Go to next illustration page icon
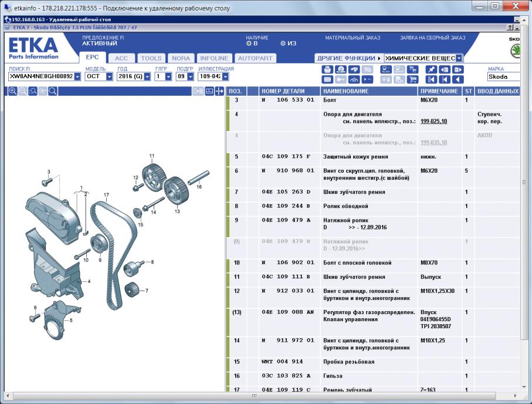The height and width of the screenshot is (404, 532). point(458,69)
